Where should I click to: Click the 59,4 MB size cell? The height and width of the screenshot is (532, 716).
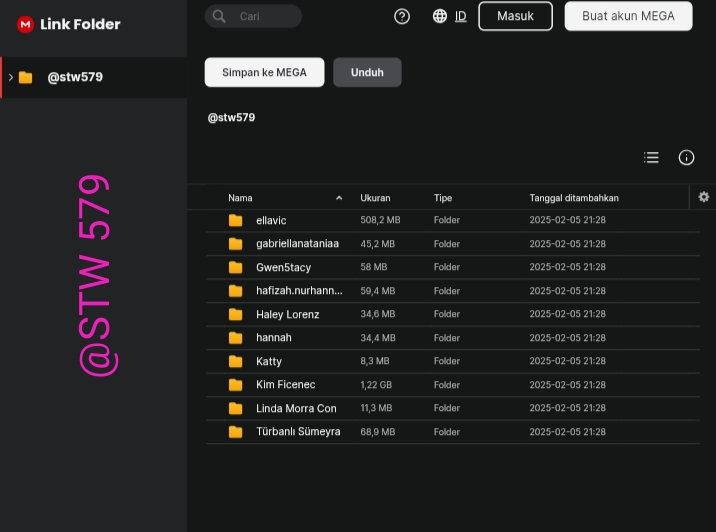[x=378, y=291]
